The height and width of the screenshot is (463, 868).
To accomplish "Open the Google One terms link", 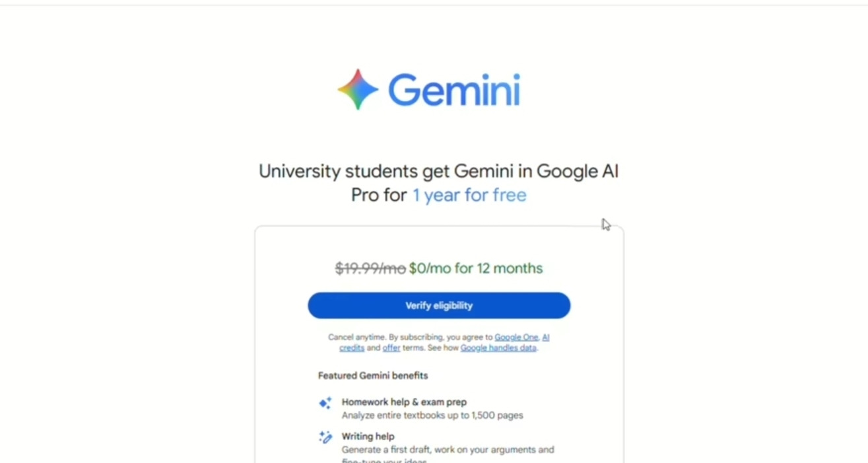I will click(517, 337).
